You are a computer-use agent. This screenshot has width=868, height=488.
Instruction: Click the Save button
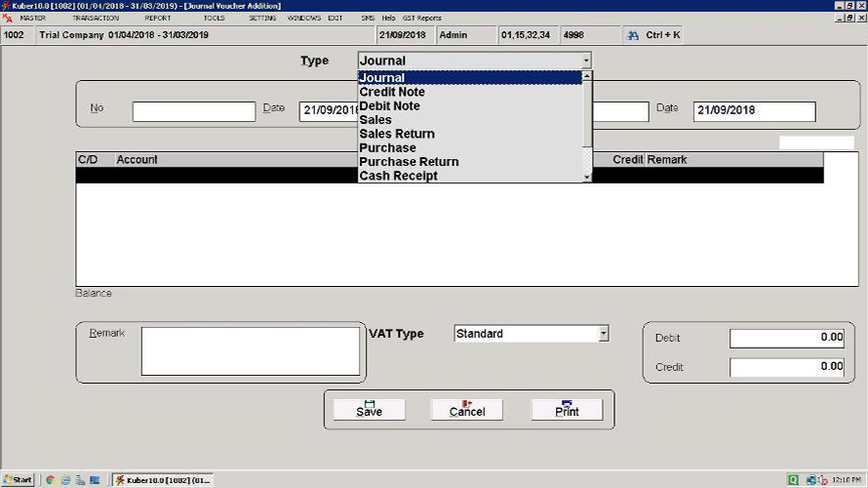[370, 410]
